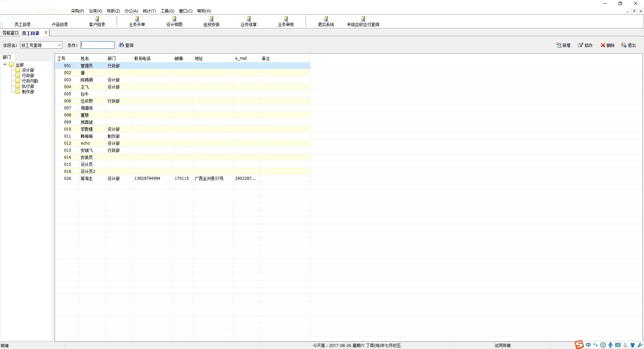The image size is (644, 349).
Task: Toggle the IME punctuation mode icon
Action: pyautogui.click(x=596, y=345)
